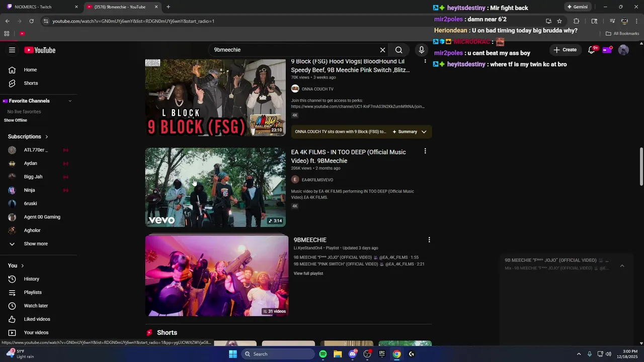
Task: Expand the mini player chevron for F*** JOJO
Action: (x=622, y=266)
